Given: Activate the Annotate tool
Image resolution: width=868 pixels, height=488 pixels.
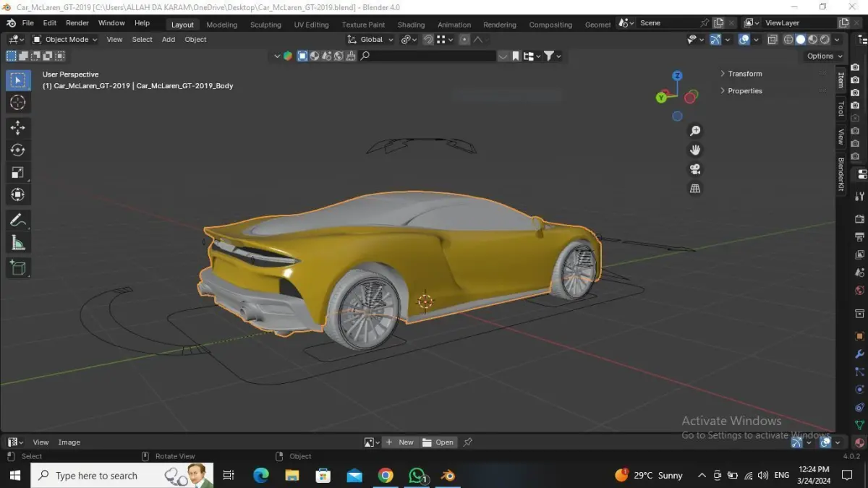Looking at the screenshot, I should (18, 221).
